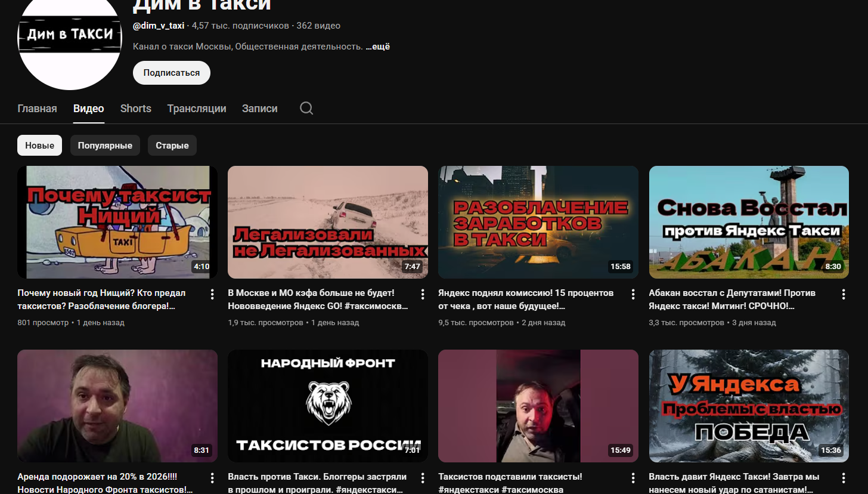
Task: Open the Shorts tab
Action: click(136, 109)
